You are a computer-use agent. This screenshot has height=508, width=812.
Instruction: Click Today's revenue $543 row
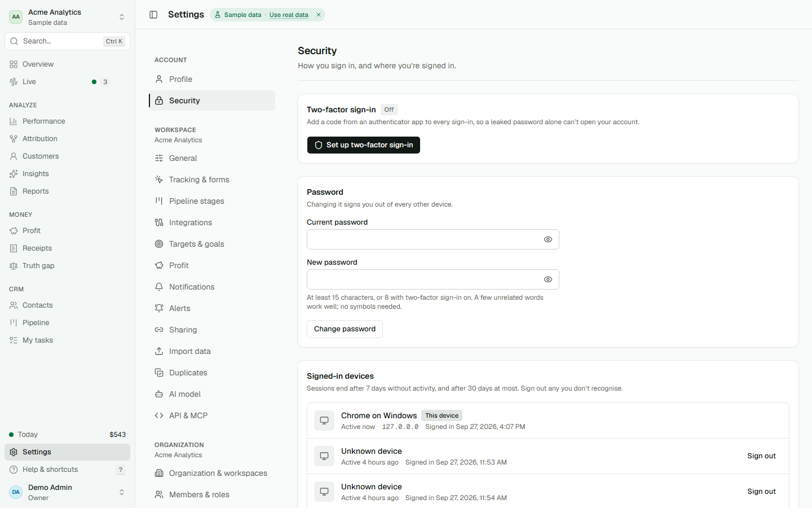(67, 435)
